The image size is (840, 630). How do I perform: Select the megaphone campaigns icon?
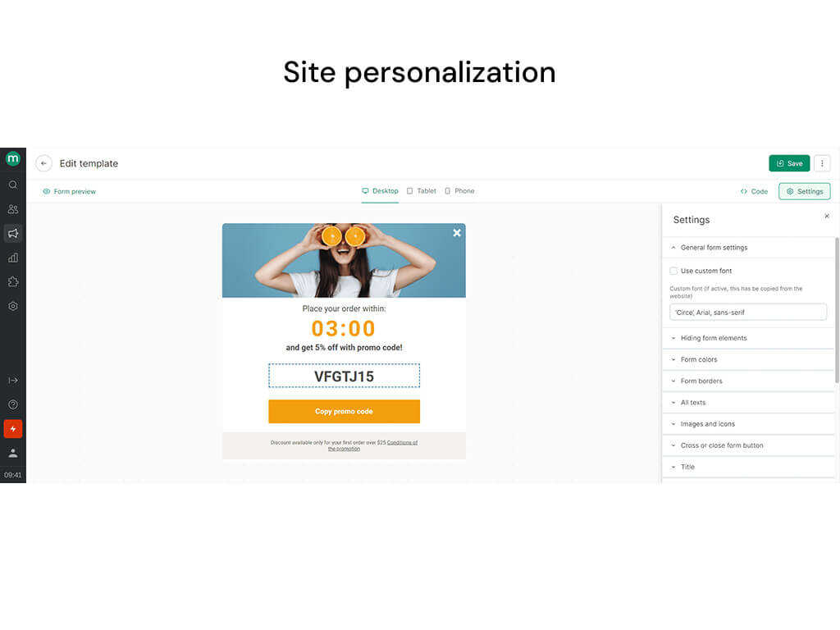(x=13, y=233)
